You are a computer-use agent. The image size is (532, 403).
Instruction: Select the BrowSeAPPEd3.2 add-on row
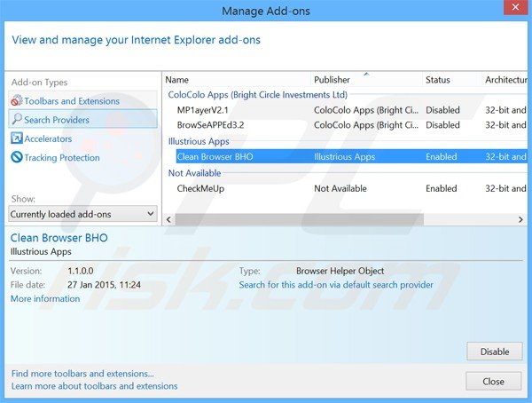351,125
